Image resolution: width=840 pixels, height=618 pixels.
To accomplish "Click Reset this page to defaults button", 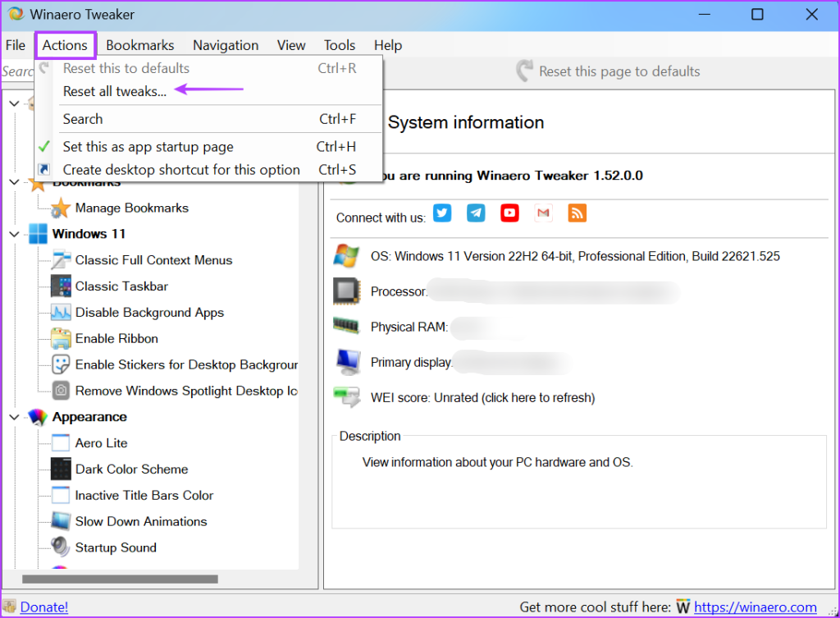I will tap(608, 71).
